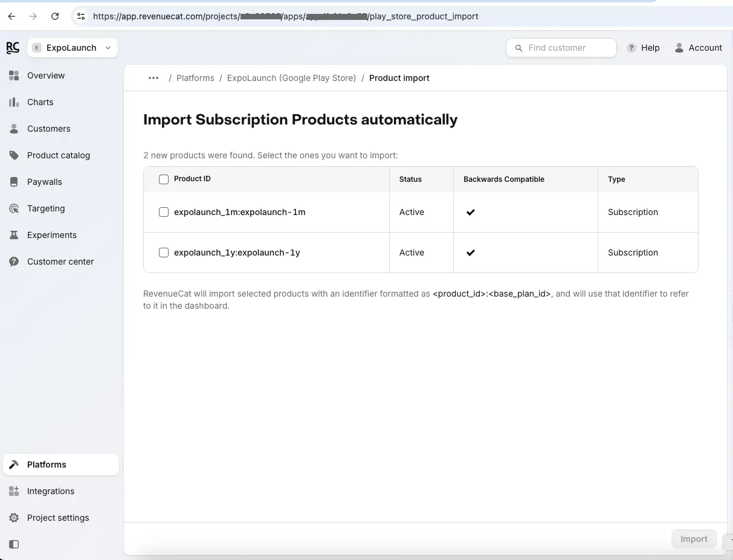This screenshot has width=733, height=560.
Task: Click the Experiments flask icon
Action: click(x=14, y=235)
